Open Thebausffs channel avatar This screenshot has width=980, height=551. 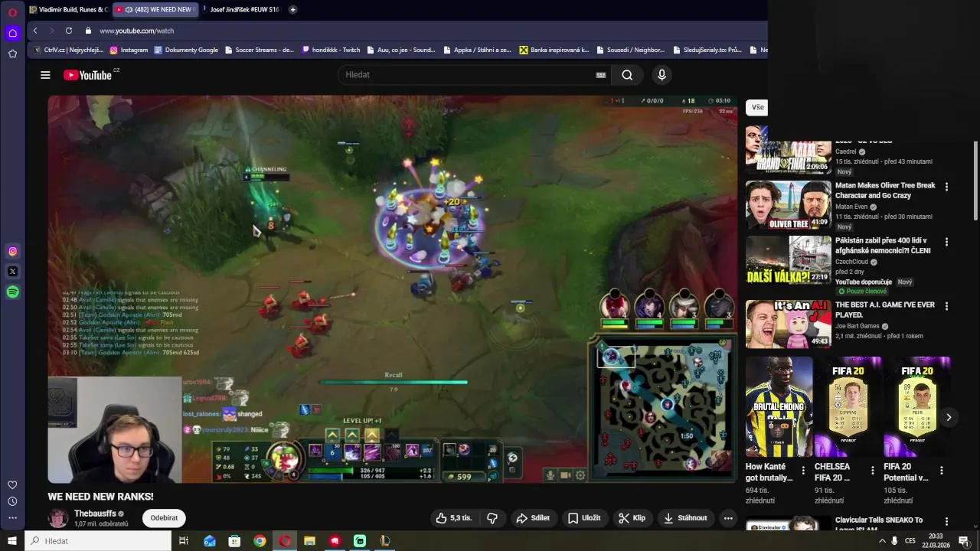tap(58, 518)
